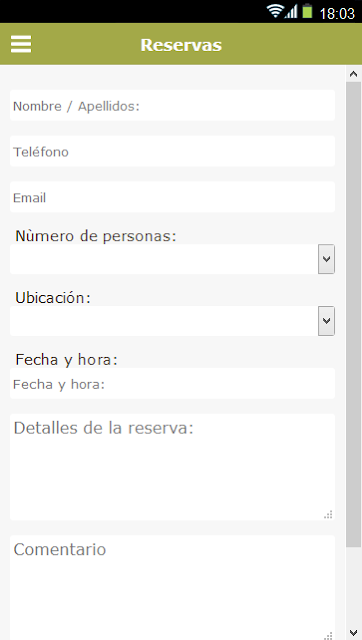Grab the Detalles de la reserva resize handle

tap(329, 514)
